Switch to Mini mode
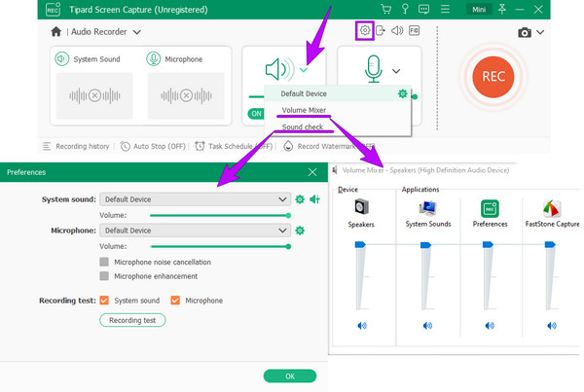Screen dimensions: 584x392 click(x=479, y=10)
